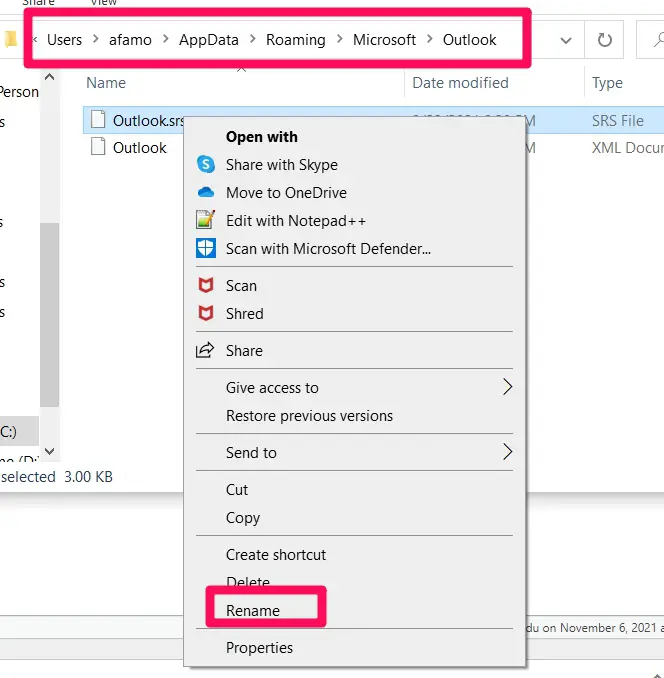
Task: Click the Outlook.srs file icon
Action: pyautogui.click(x=98, y=119)
